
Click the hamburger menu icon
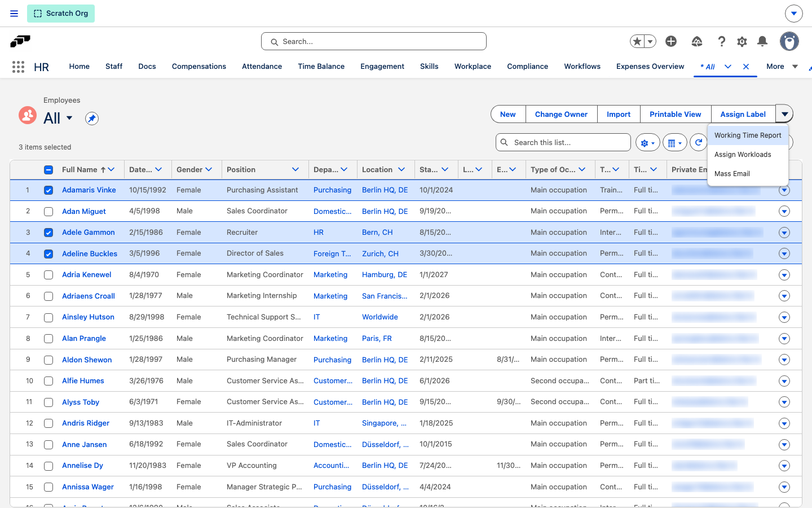14,14
